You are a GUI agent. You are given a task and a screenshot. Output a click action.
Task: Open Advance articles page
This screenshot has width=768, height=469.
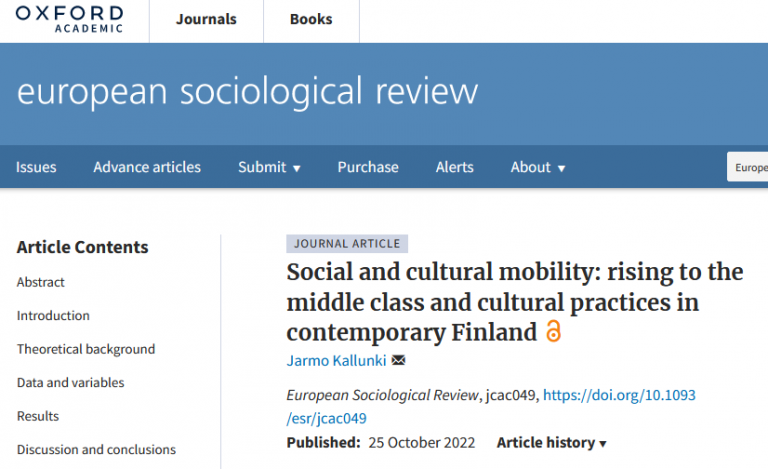coord(147,167)
